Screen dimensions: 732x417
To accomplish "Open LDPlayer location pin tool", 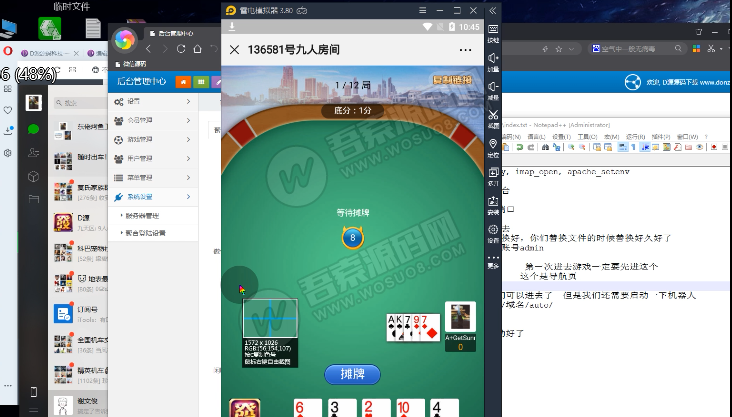I will 493,144.
